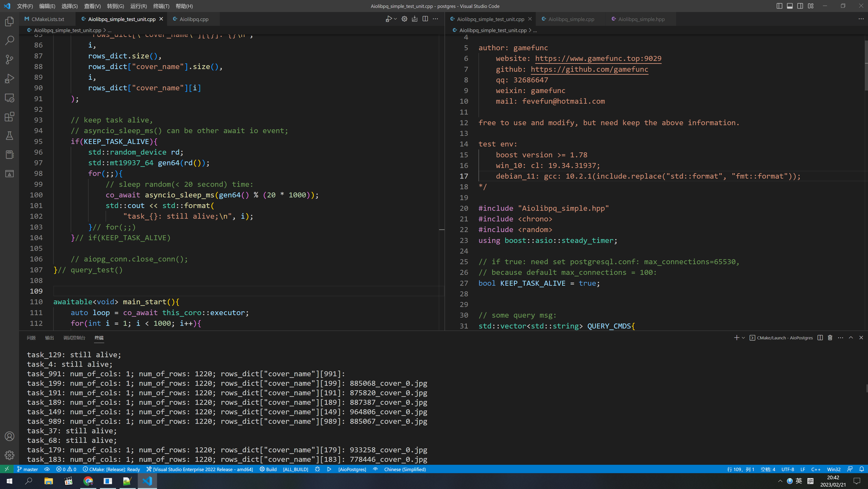
Task: Open the Testing flask view
Action: [x=10, y=136]
